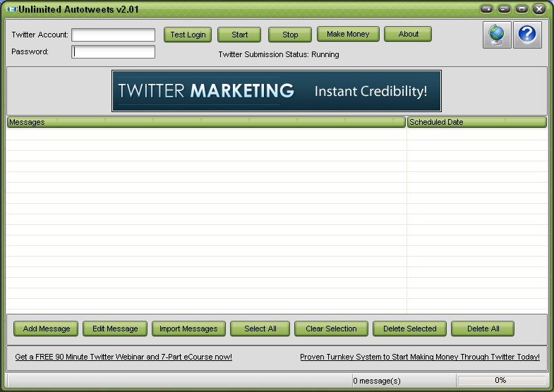Open the Make Money button
Screen dimensions: 554x392
(348, 34)
